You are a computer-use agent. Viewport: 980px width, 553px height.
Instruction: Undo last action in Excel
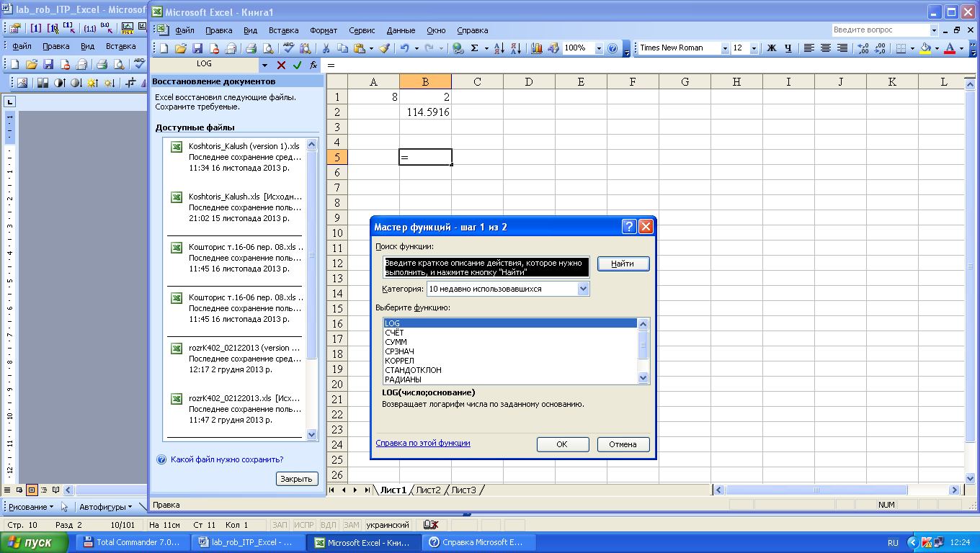click(405, 48)
